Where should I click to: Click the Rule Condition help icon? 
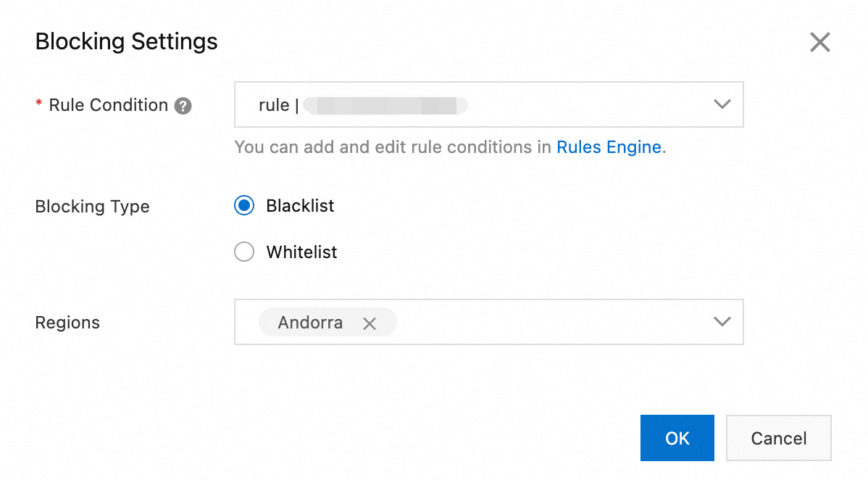pos(183,106)
